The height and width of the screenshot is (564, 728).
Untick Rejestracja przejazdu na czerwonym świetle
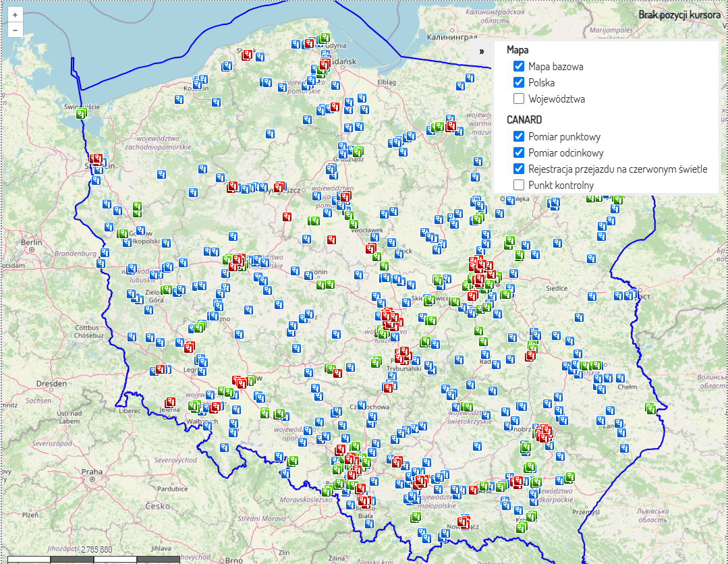(x=519, y=169)
